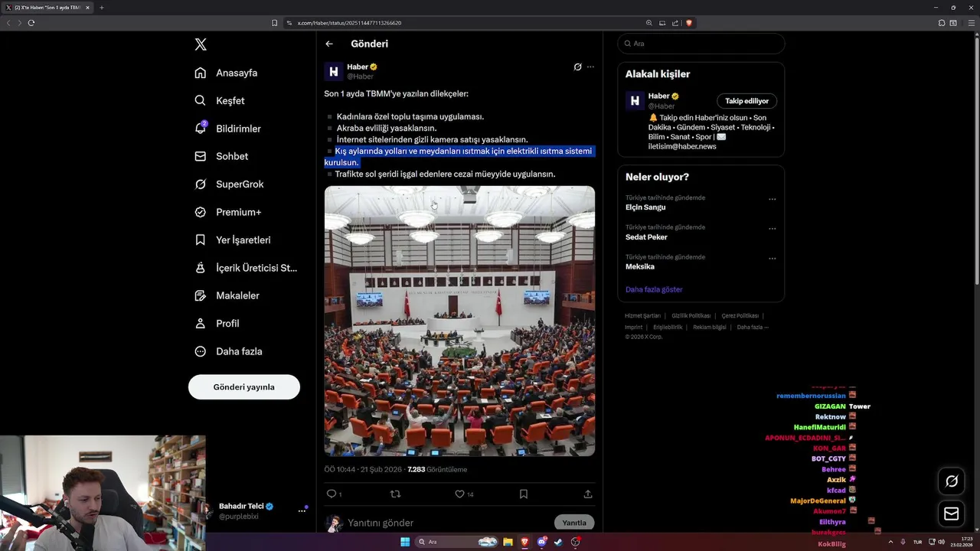Click the reply icon under the post
The height and width of the screenshot is (551, 980).
[332, 494]
